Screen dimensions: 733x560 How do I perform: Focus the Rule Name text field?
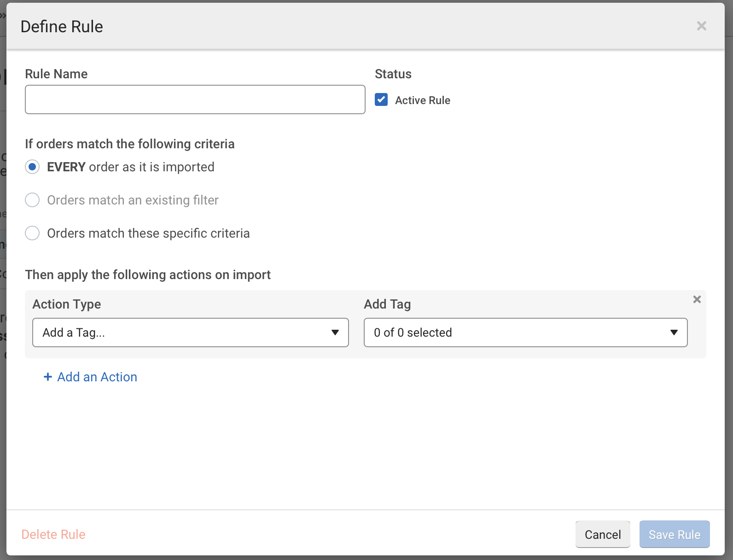195,99
